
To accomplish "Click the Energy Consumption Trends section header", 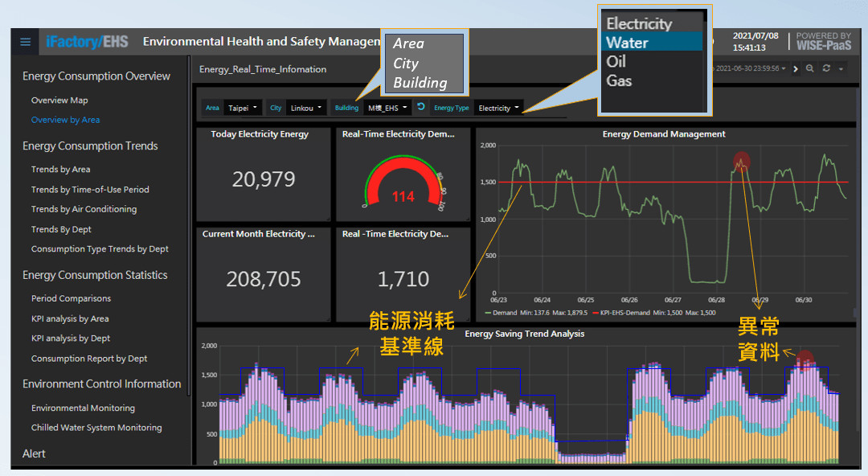I will [90, 146].
